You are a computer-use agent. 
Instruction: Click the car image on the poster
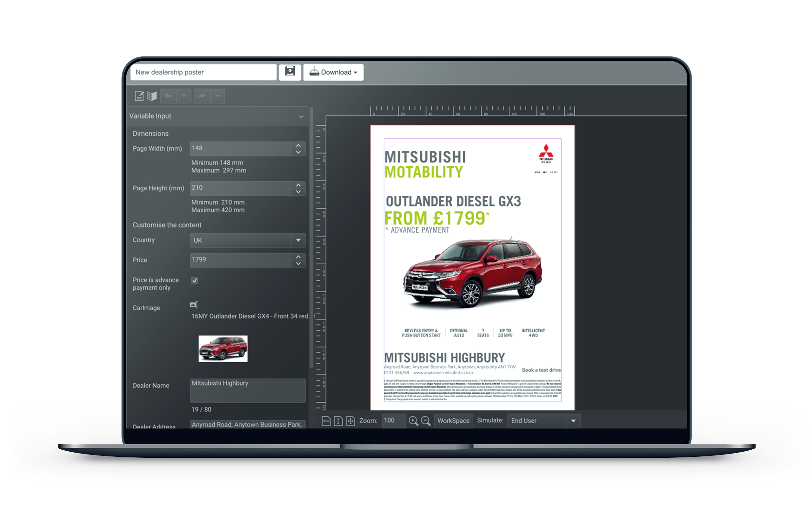472,273
